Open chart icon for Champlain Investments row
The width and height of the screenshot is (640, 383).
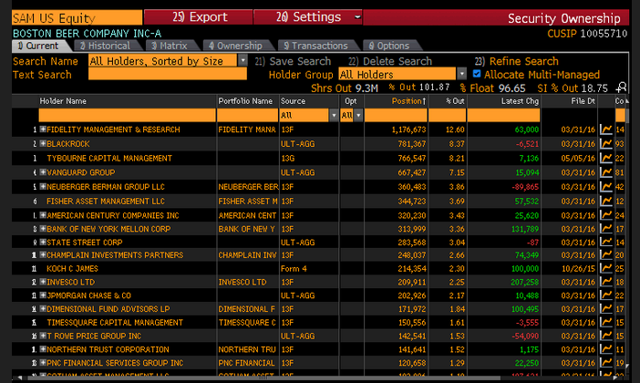(606, 255)
